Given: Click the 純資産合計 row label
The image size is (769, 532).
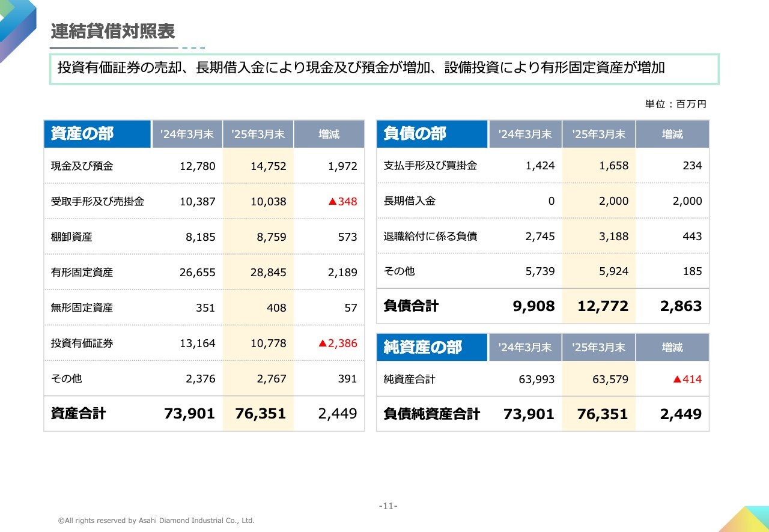Looking at the screenshot, I should tap(410, 379).
